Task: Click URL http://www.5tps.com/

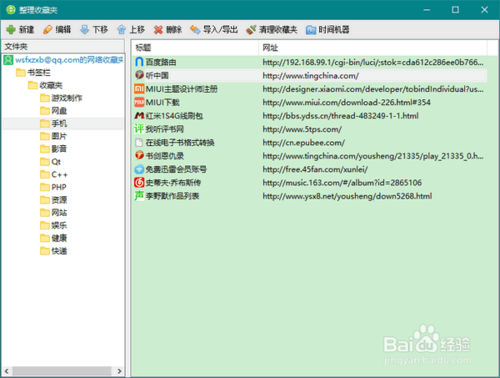Action: 302,129
